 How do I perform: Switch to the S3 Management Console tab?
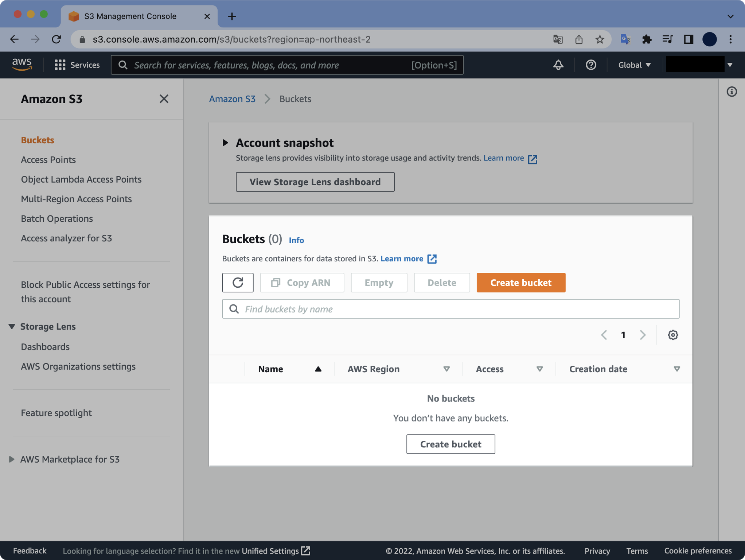tap(130, 16)
